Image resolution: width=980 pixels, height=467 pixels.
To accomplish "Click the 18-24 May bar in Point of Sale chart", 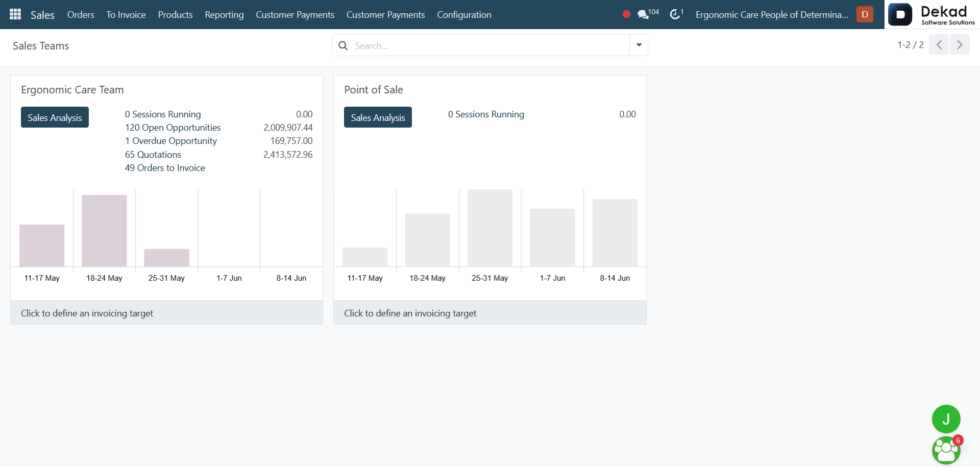I will [x=427, y=240].
